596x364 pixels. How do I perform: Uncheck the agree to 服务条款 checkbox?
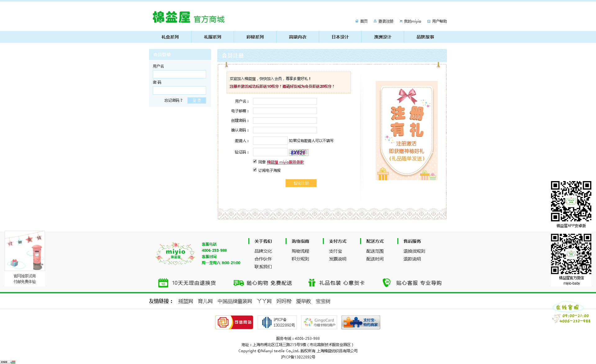(255, 161)
